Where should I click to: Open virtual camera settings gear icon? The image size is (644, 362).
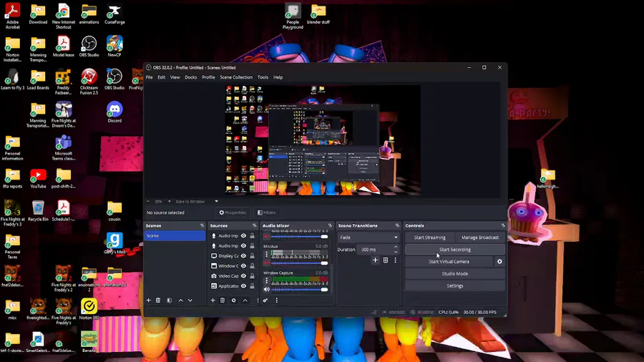(x=499, y=261)
